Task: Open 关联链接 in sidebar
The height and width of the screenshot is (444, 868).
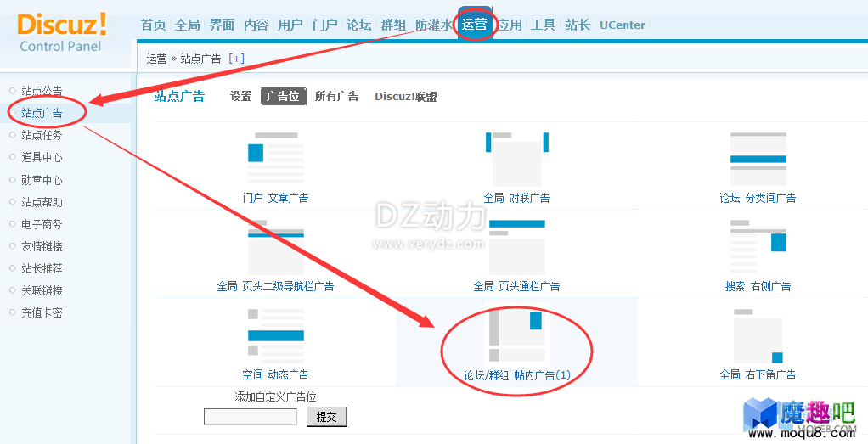Action: point(42,290)
